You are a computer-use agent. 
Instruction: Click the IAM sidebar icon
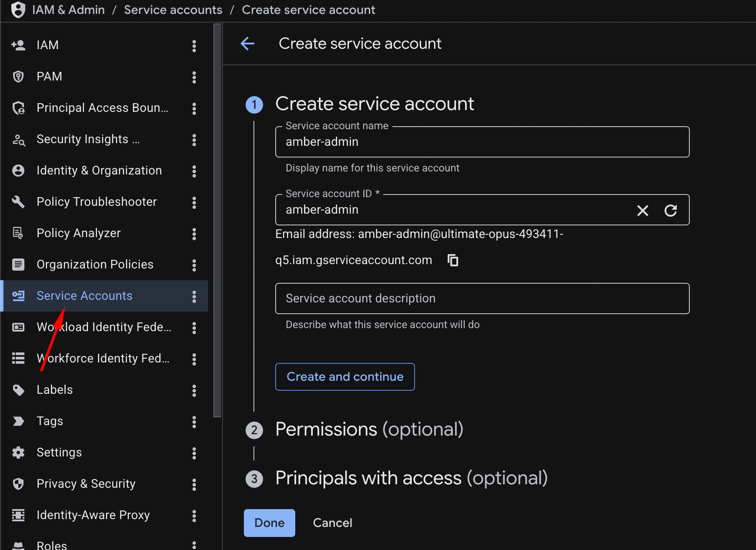coord(18,45)
